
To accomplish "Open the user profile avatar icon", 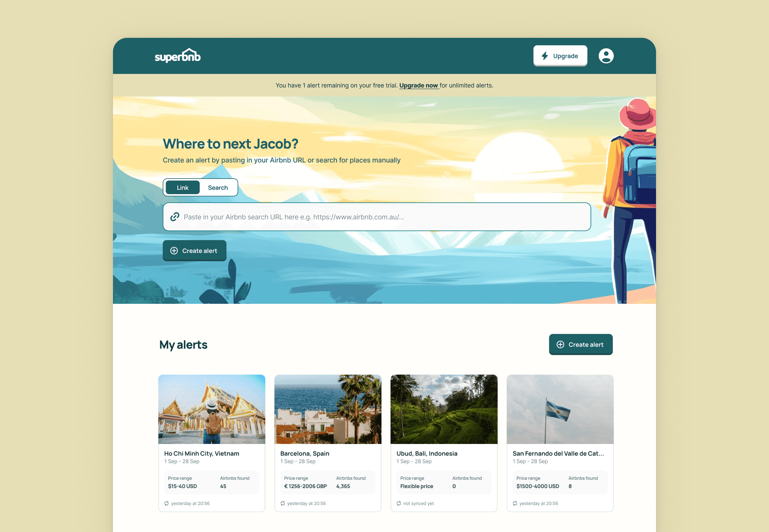I will [606, 56].
